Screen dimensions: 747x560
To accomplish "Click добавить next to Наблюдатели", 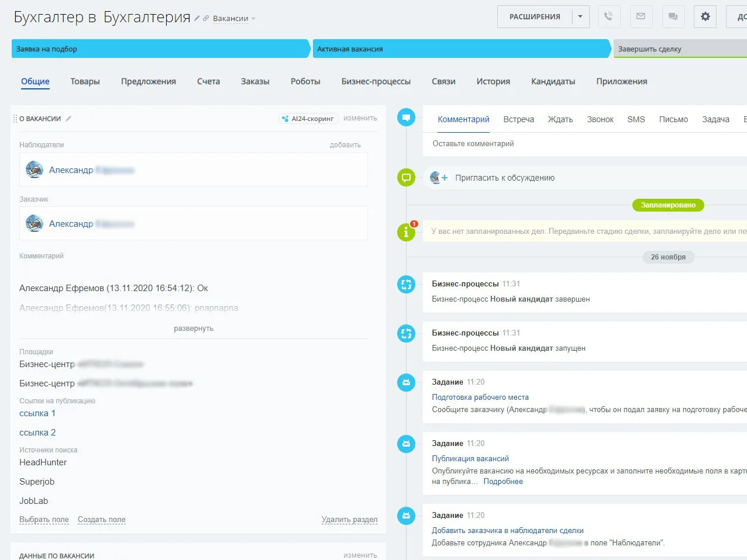I will click(x=345, y=145).
